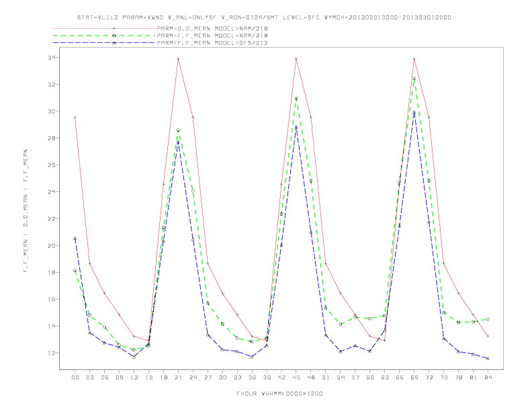Click y-axis tick label 28
Viewport: 532px width, 411px height.
pos(52,138)
